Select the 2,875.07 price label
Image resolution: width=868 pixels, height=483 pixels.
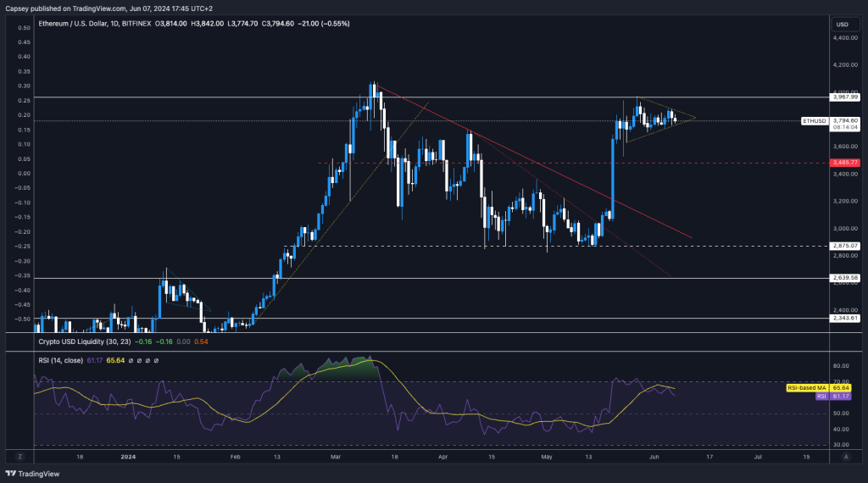point(845,246)
